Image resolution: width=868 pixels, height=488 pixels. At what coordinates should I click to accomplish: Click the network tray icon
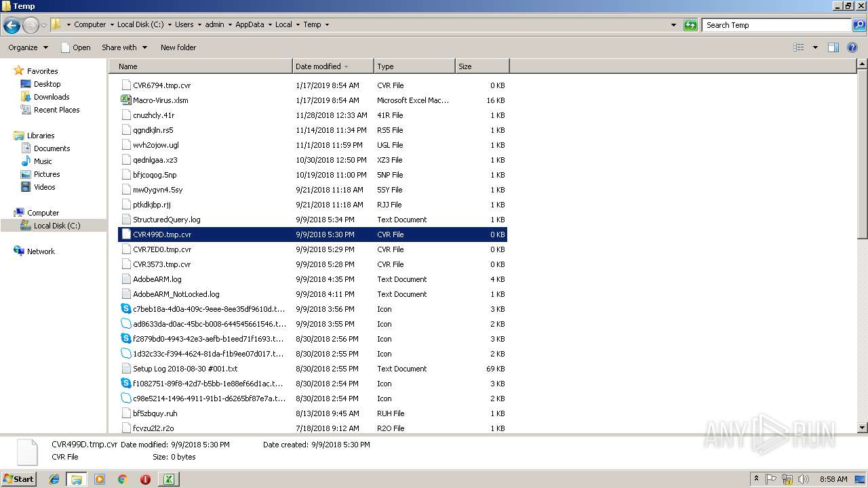[x=787, y=479]
